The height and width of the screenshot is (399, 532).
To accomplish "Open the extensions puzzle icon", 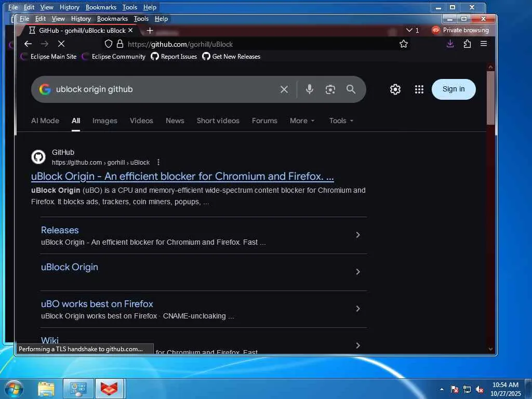I will 467,44.
